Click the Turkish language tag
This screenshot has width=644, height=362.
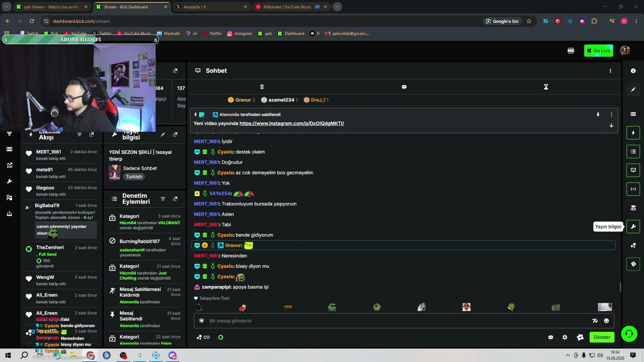pos(134,176)
